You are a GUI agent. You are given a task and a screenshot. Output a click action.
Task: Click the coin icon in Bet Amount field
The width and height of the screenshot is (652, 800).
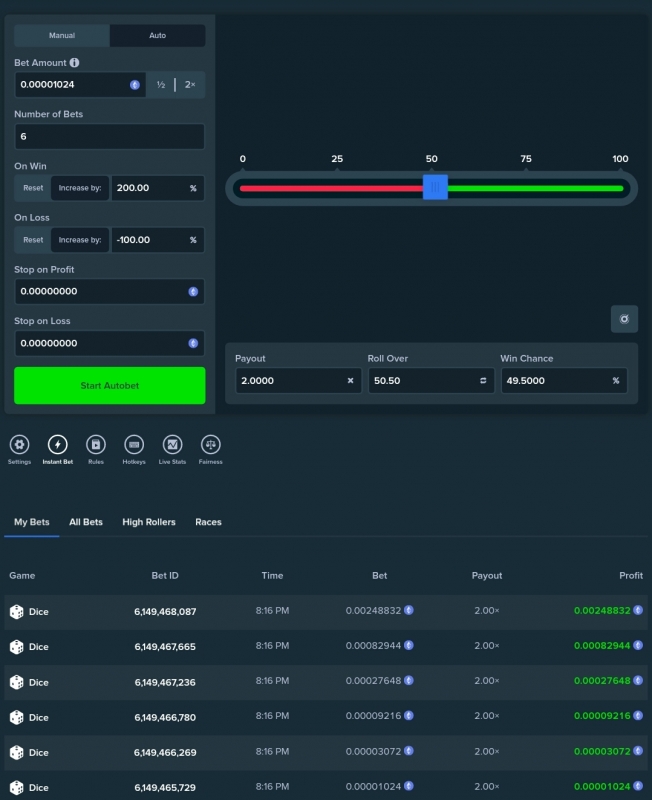[x=135, y=85]
